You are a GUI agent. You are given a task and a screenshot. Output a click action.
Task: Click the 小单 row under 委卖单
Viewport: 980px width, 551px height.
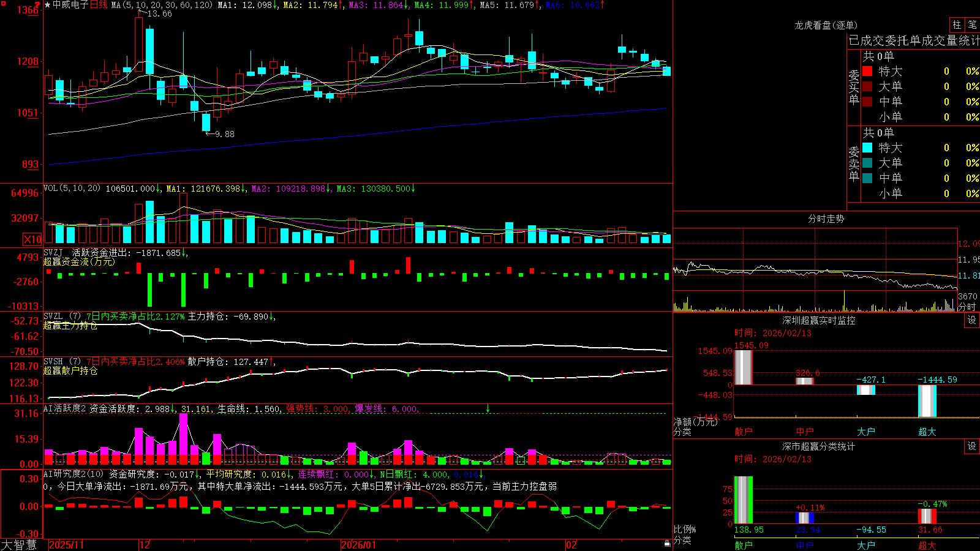click(x=921, y=193)
